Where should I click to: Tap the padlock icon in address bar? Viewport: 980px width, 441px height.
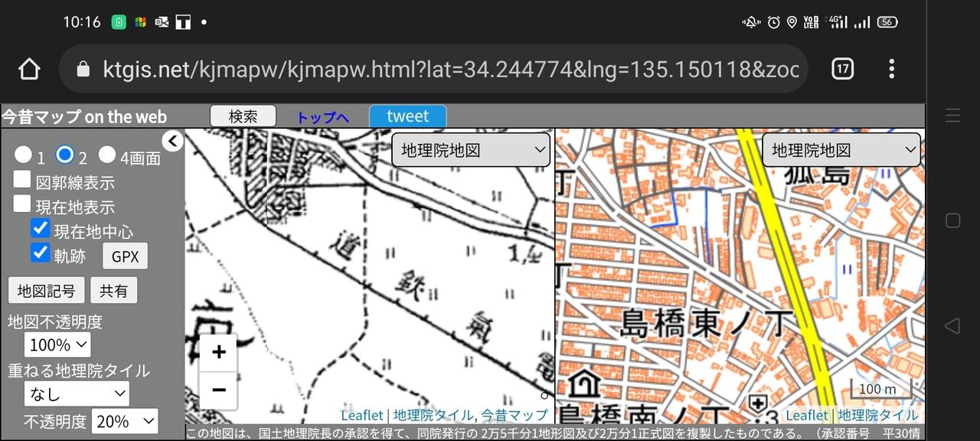[x=83, y=70]
